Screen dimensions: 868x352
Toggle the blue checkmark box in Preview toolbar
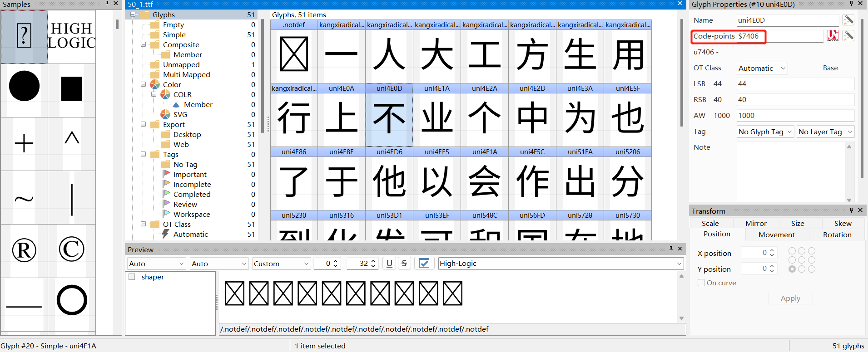pyautogui.click(x=424, y=264)
